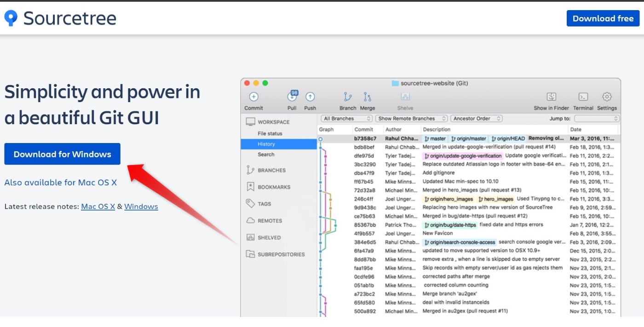Open the Terminal toolbar icon
Viewport: 644px width, 327px height.
pyautogui.click(x=583, y=97)
